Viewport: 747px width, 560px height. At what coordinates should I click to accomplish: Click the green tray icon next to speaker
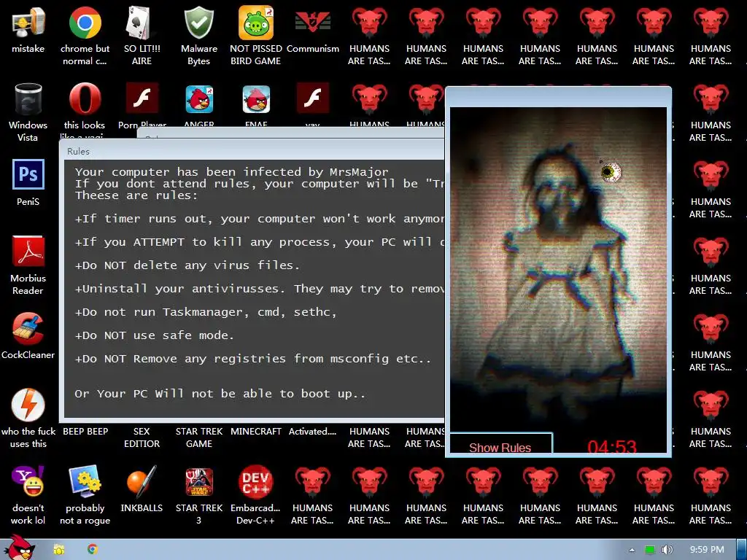tap(650, 550)
